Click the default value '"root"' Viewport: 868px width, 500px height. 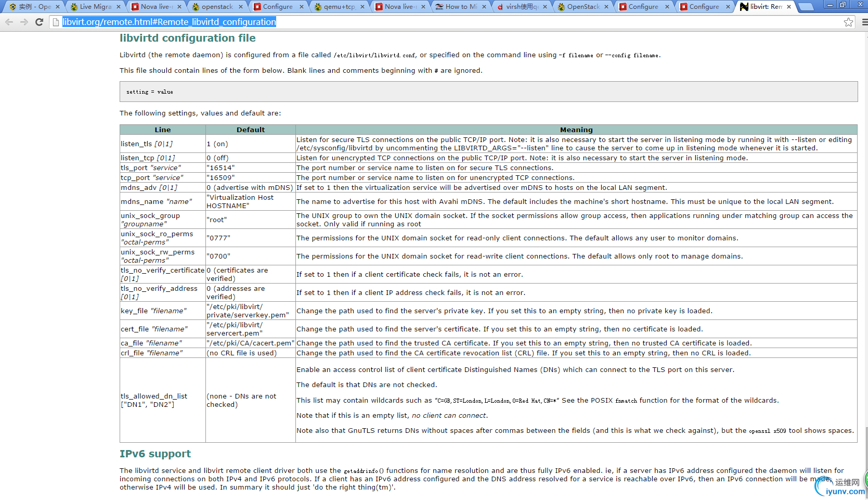tap(217, 220)
